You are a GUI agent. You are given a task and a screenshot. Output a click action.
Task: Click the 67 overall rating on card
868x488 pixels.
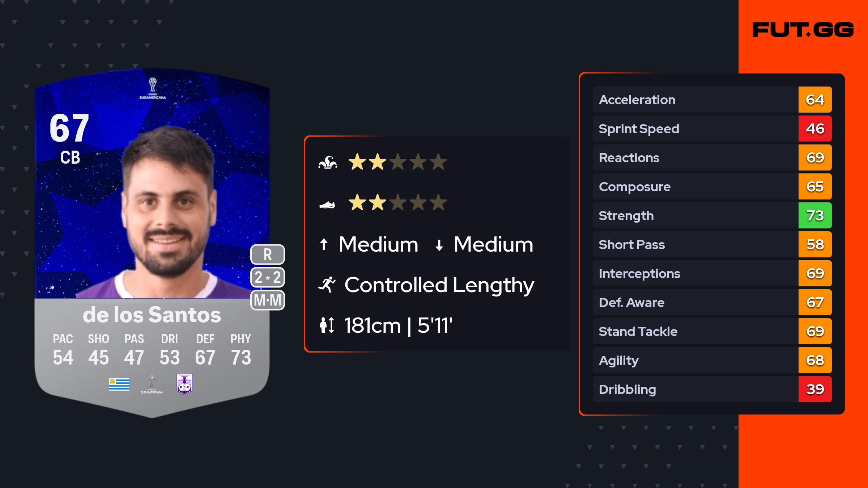coord(69,128)
